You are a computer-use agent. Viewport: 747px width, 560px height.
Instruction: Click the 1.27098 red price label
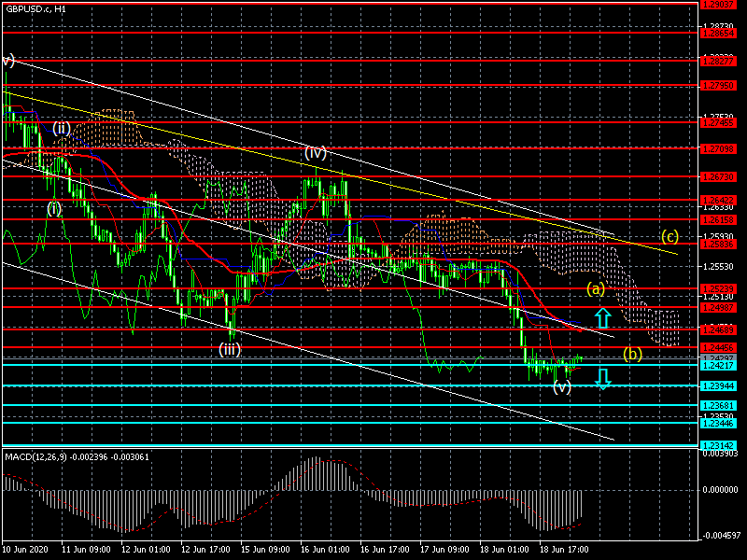click(717, 149)
